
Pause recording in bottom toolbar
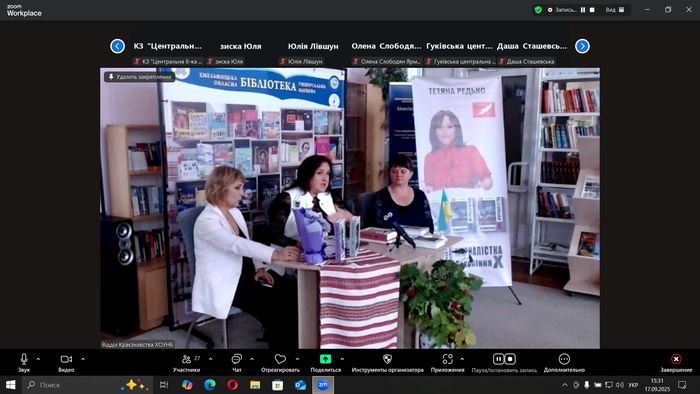[x=498, y=359]
